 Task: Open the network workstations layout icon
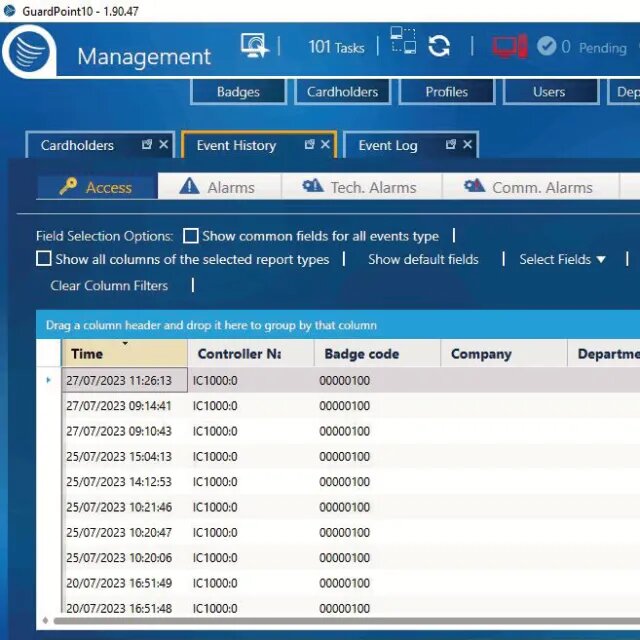(x=403, y=40)
